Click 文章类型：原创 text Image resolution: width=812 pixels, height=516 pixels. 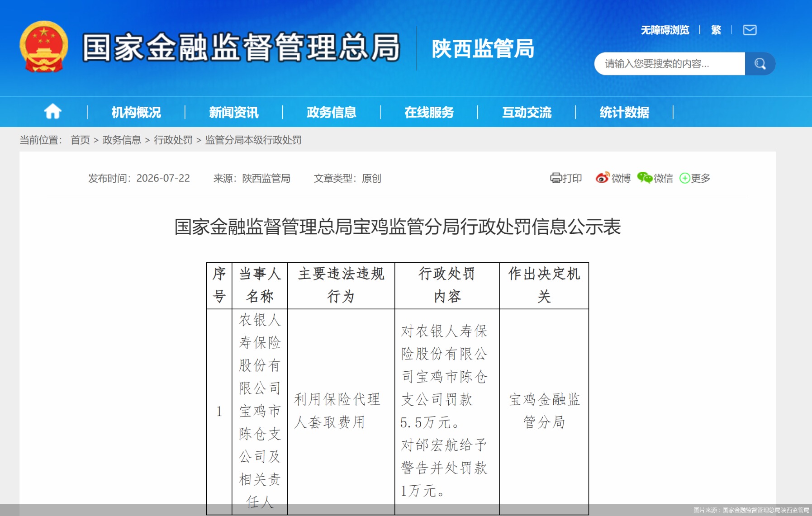coord(347,178)
